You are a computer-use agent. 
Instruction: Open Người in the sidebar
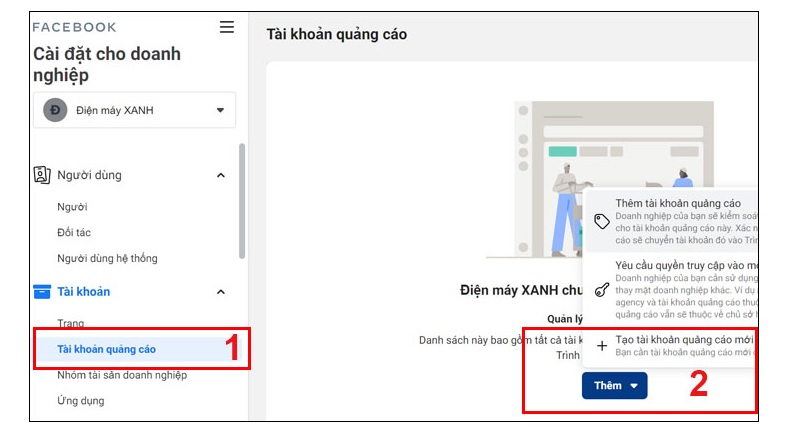[72, 207]
